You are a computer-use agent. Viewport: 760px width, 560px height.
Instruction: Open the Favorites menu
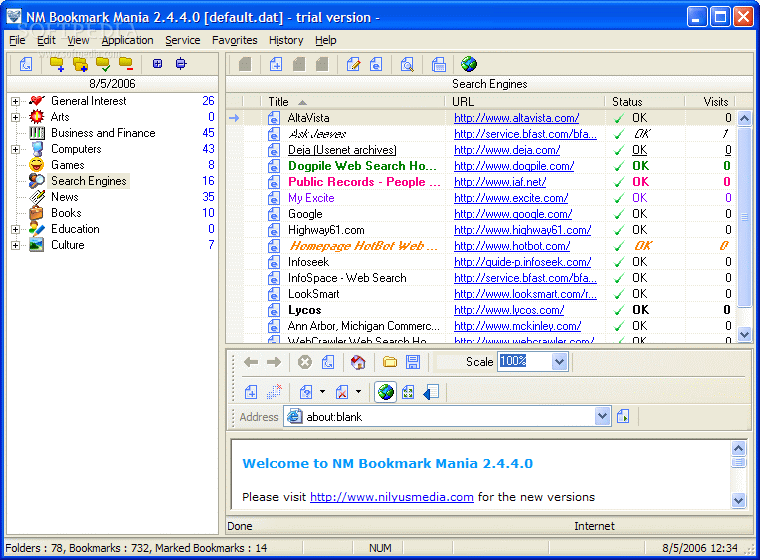pyautogui.click(x=235, y=40)
